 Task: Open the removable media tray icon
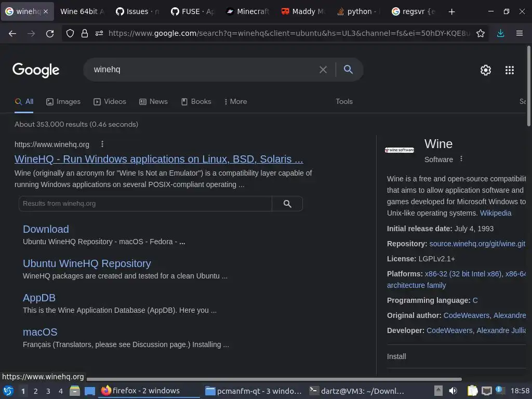[x=438, y=391]
